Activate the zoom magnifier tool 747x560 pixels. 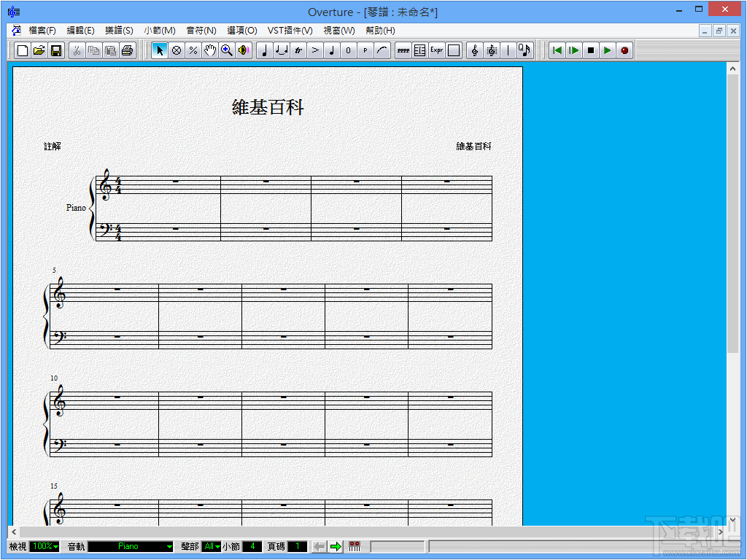tap(227, 50)
